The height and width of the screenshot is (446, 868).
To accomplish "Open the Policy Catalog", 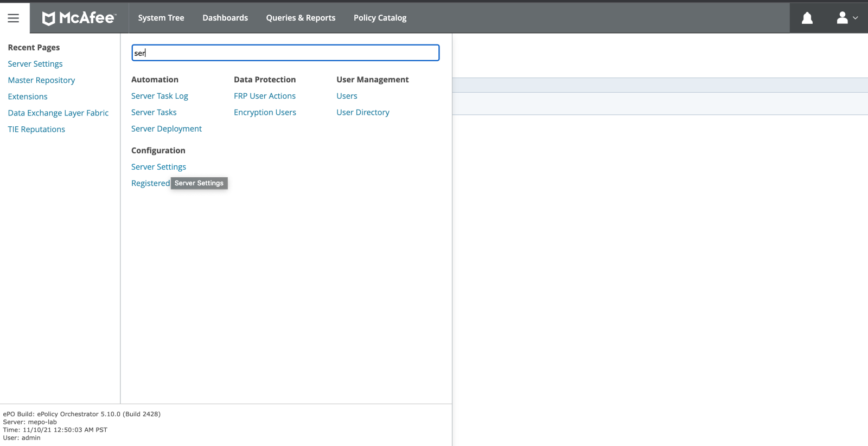I will pos(380,18).
